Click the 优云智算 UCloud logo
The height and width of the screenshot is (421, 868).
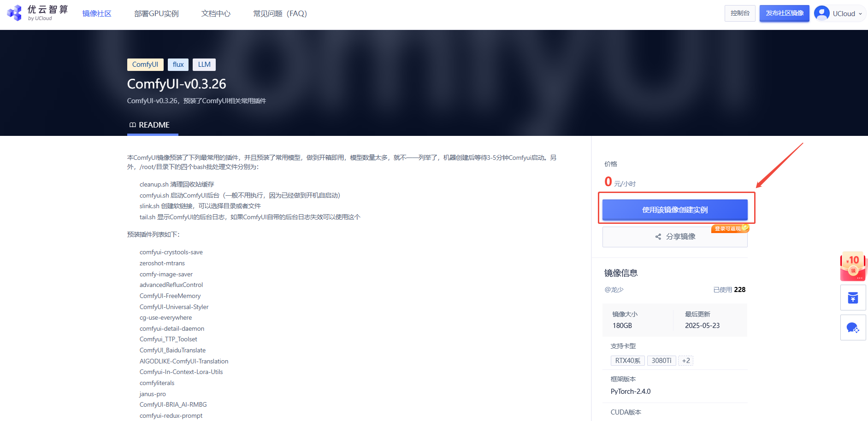pos(37,13)
